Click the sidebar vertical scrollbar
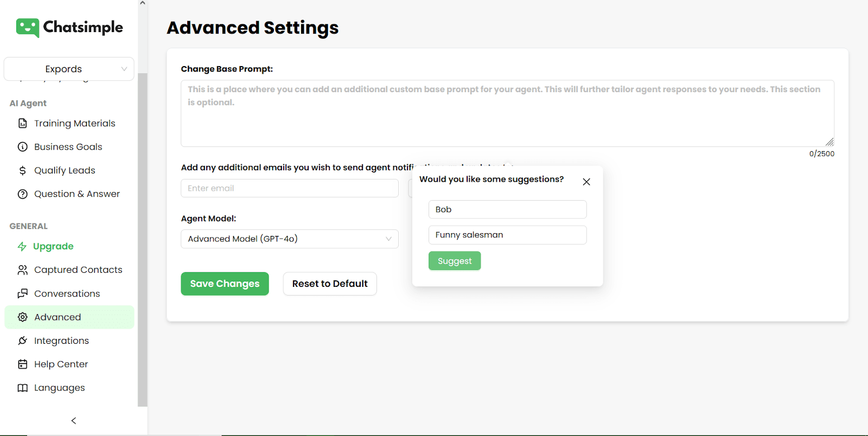 point(143,239)
